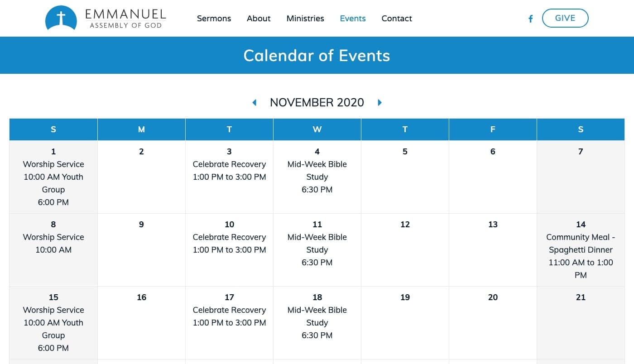Select the Ministries navigation link
The width and height of the screenshot is (634, 364).
pos(305,19)
